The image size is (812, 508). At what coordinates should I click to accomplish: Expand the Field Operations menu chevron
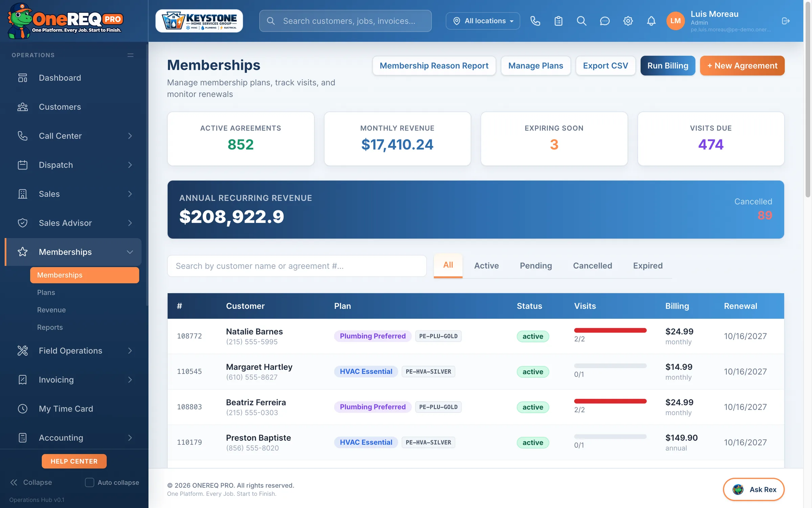[x=130, y=351]
